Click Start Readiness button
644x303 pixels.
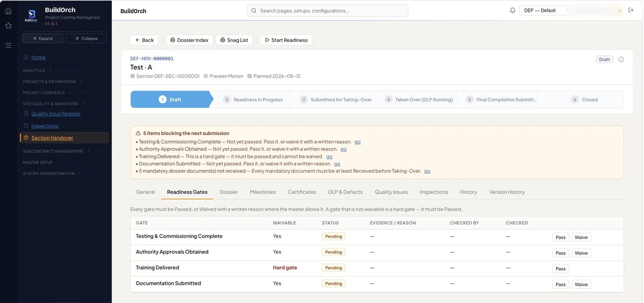pyautogui.click(x=286, y=40)
